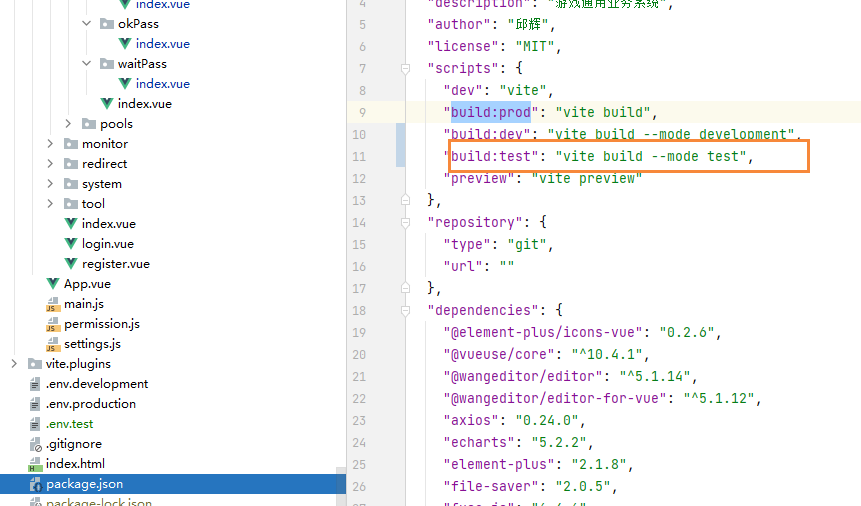Click the waitPass folder icon
The width and height of the screenshot is (861, 506).
(x=107, y=64)
